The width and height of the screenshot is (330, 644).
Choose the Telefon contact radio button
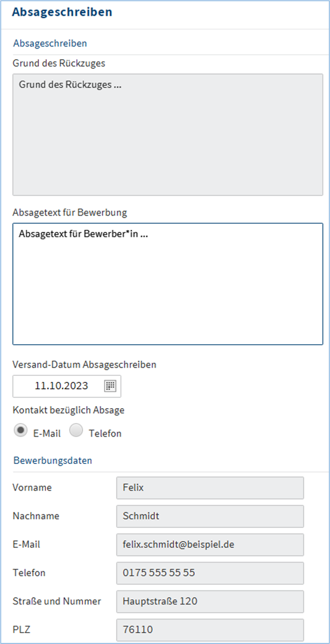coord(77,431)
